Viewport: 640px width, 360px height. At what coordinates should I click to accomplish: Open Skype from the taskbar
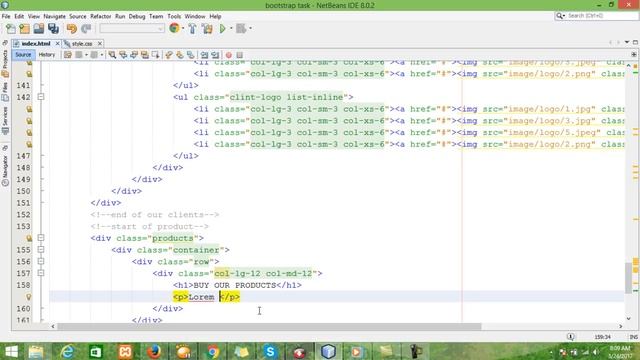(270, 351)
